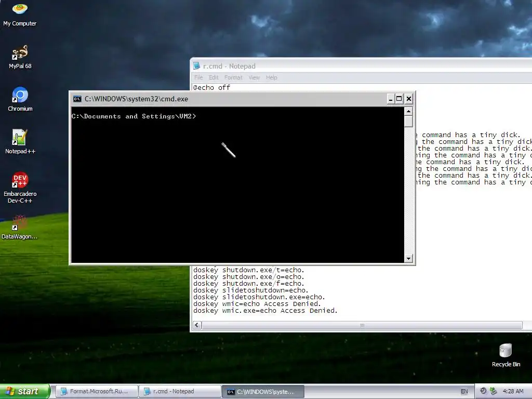Screen dimensions: 532x399
Task: Click the EN language indicator
Action: [x=464, y=391]
